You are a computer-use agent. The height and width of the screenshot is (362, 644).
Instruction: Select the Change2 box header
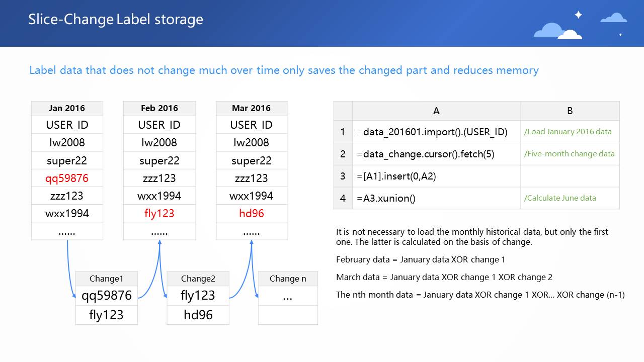[198, 279]
